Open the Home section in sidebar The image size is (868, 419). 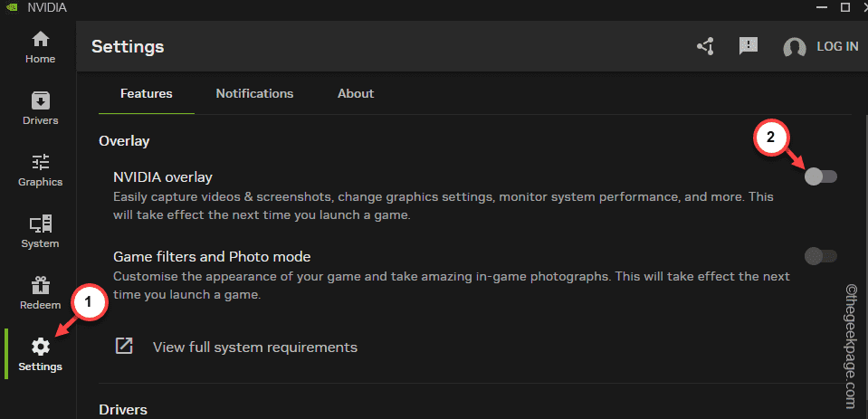[40, 48]
